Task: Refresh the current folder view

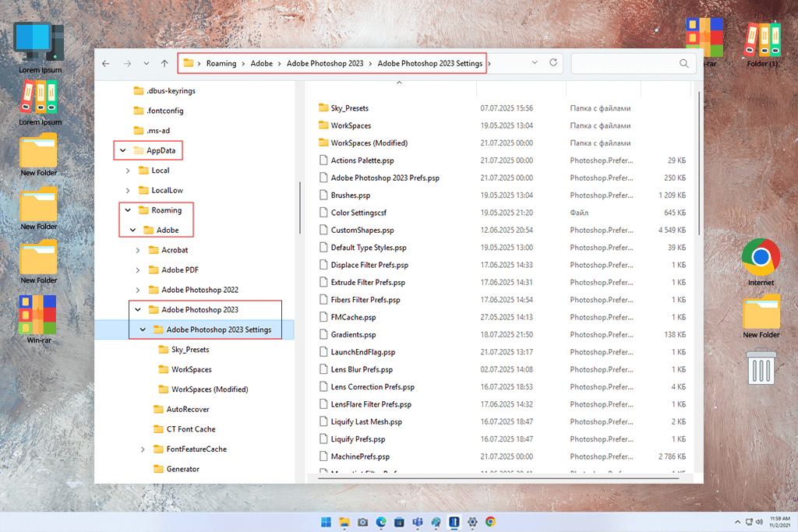Action: (553, 62)
